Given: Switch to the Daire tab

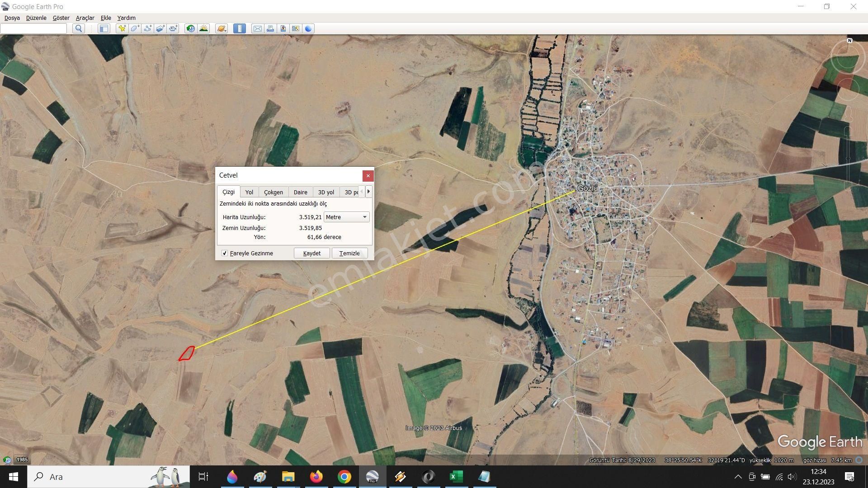Looking at the screenshot, I should point(301,192).
